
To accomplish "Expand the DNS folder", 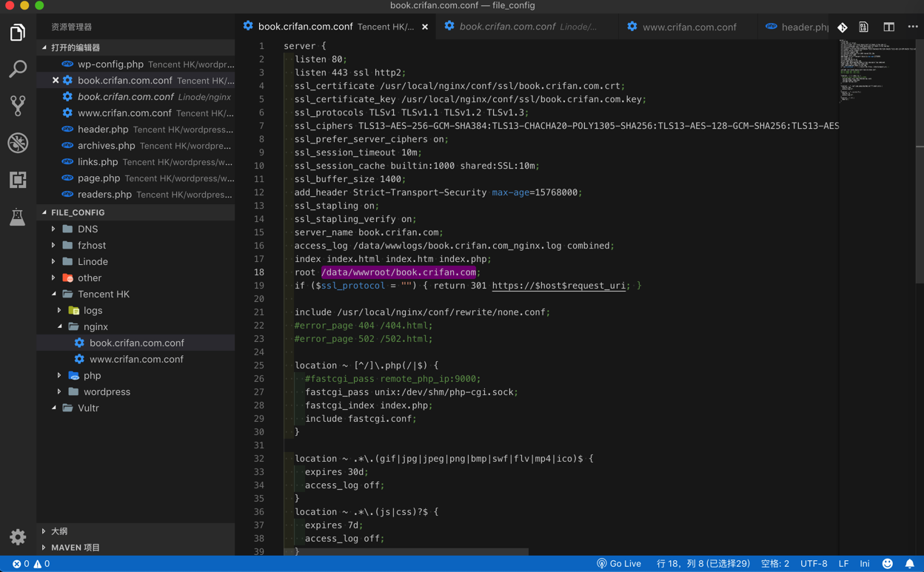I will [x=87, y=229].
